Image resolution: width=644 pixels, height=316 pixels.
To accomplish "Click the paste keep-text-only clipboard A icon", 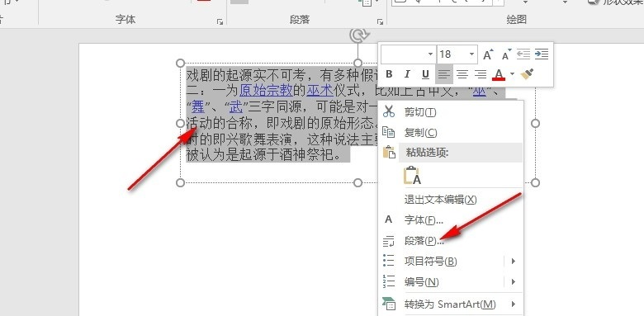I will pos(412,176).
